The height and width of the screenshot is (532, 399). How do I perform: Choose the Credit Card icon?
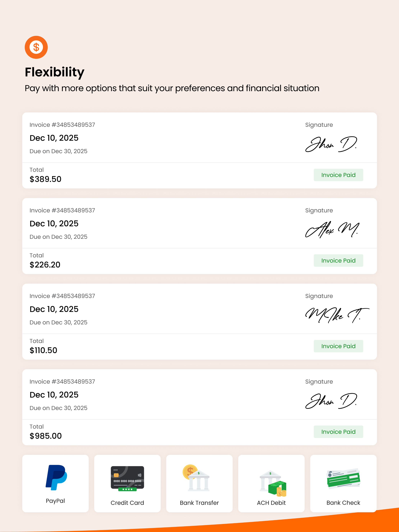click(x=127, y=479)
